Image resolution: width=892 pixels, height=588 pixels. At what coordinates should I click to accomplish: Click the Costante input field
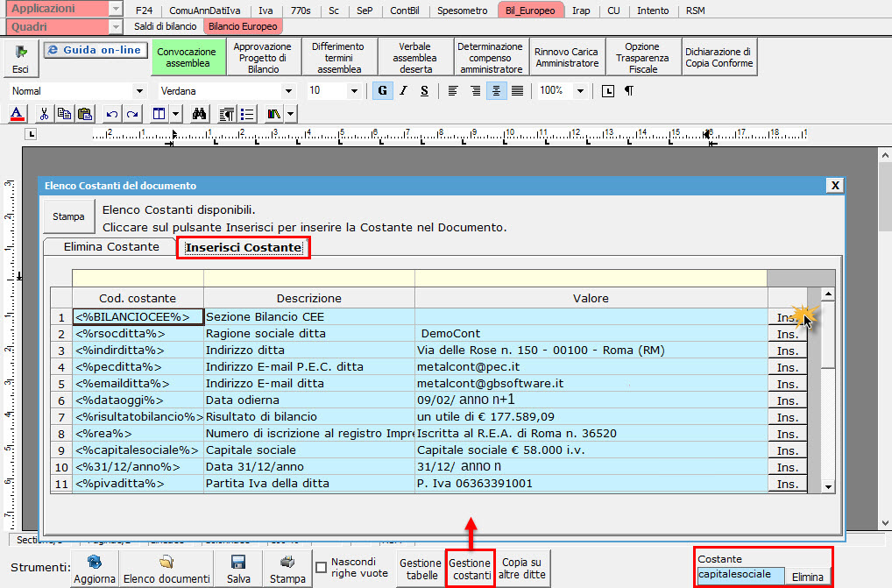tap(740, 575)
